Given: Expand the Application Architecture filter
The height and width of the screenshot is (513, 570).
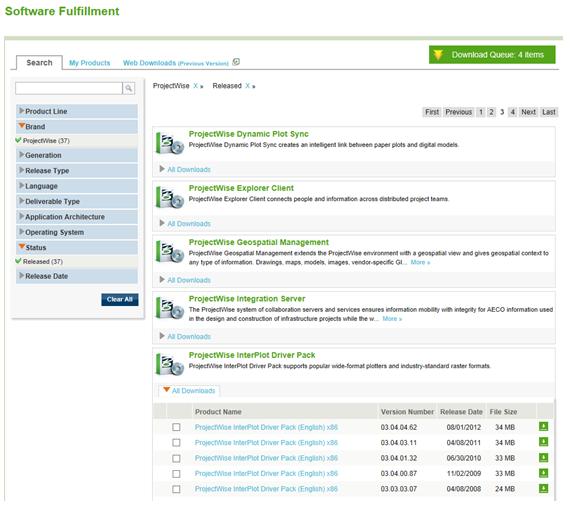Looking at the screenshot, I should (77, 217).
